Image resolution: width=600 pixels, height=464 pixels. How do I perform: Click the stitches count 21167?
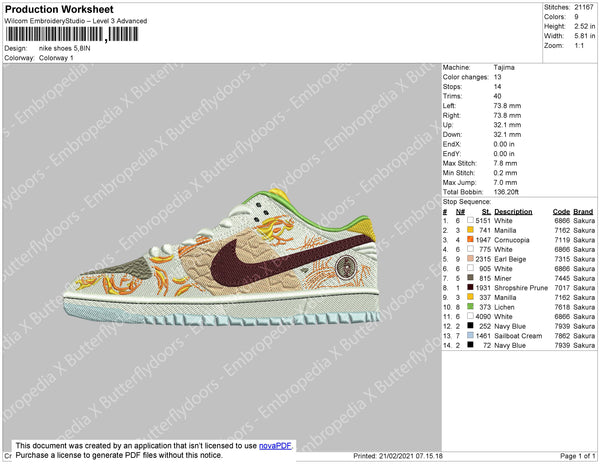pyautogui.click(x=584, y=7)
